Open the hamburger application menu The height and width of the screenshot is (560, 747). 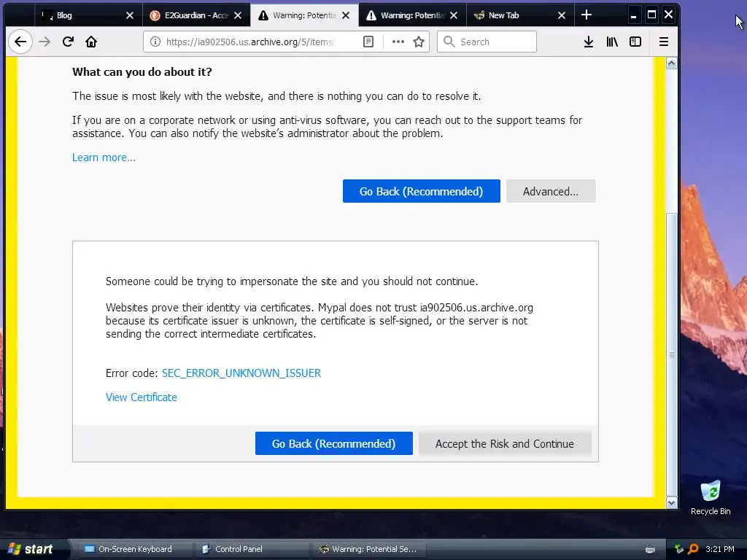664,42
